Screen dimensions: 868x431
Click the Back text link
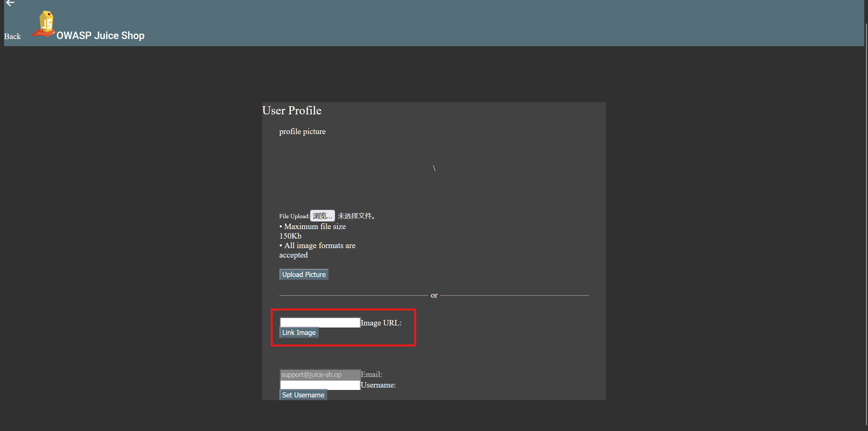point(13,36)
